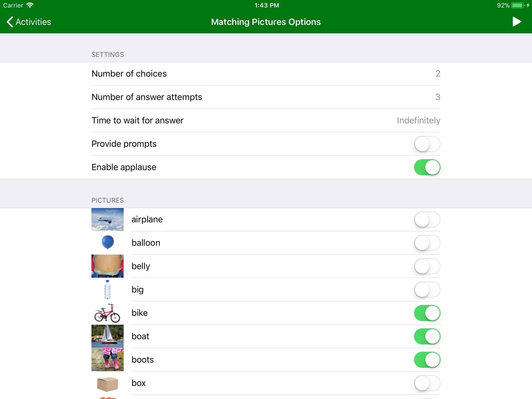Disable the boat picture toggle

point(427,336)
